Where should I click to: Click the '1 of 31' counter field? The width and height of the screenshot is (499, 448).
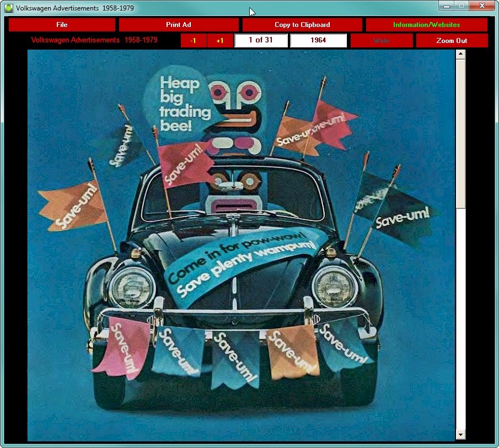coord(261,40)
